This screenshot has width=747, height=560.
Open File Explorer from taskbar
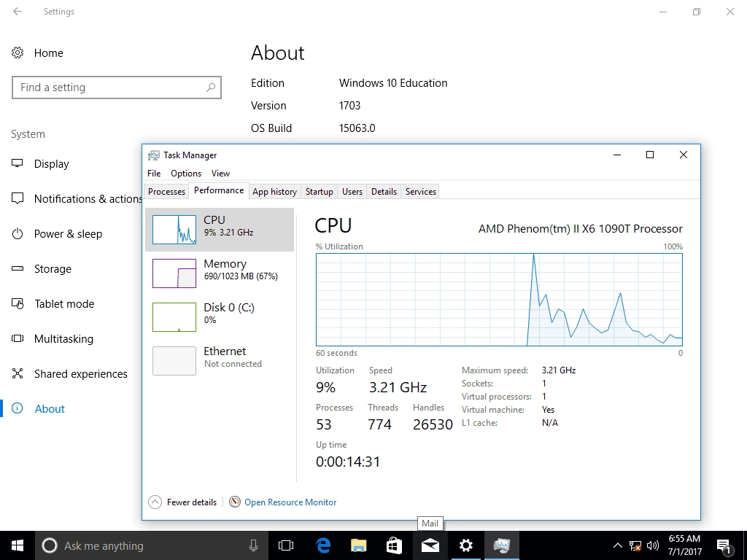pyautogui.click(x=359, y=545)
